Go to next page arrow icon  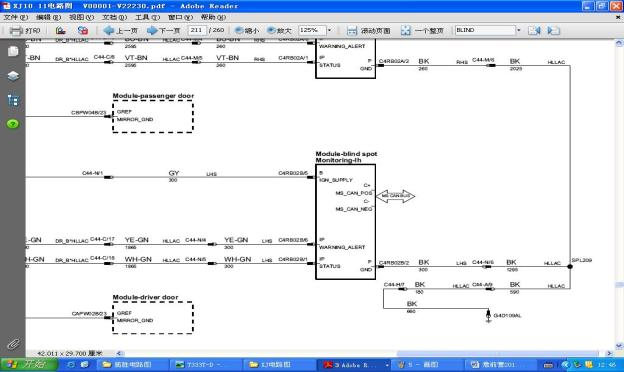tap(152, 30)
